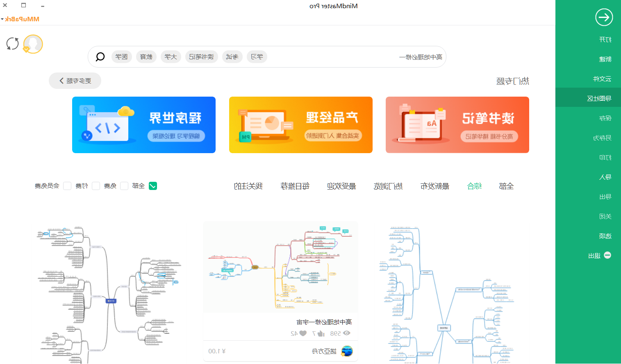The width and height of the screenshot is (621, 364).
Task: Open 打开 in the sidebar menu
Action: click(605, 39)
